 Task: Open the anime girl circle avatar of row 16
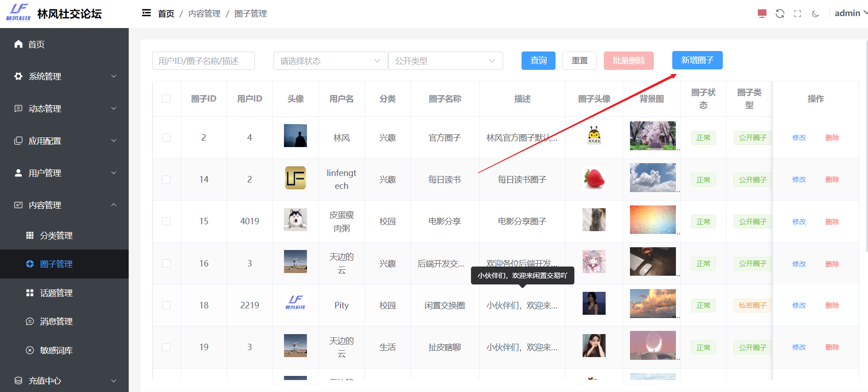(594, 261)
